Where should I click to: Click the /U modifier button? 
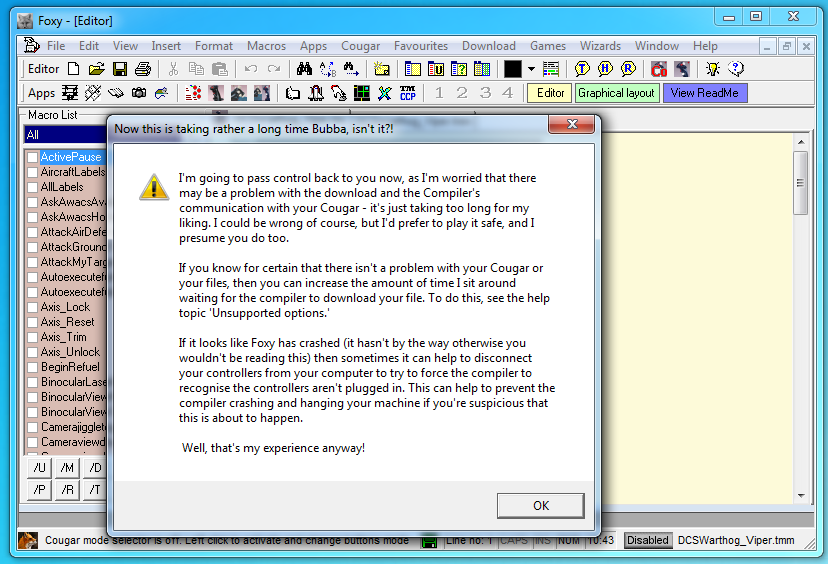click(40, 468)
